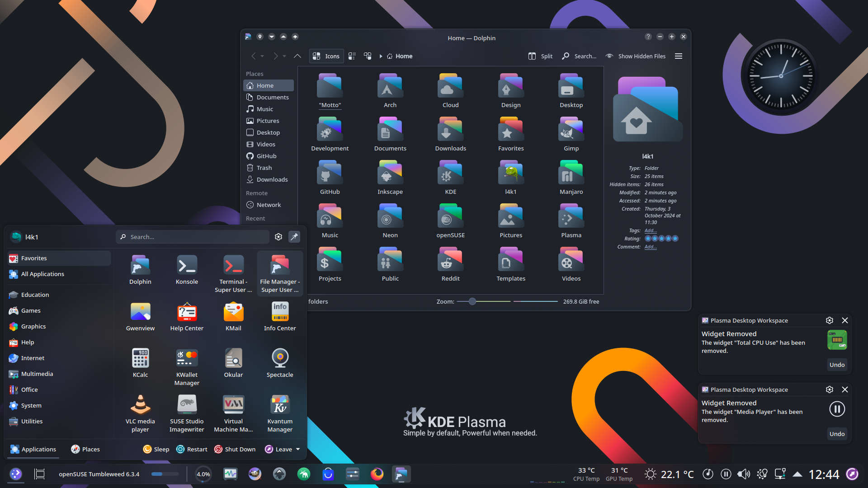The height and width of the screenshot is (488, 868).
Task: Open the Development folder
Action: [x=330, y=134]
